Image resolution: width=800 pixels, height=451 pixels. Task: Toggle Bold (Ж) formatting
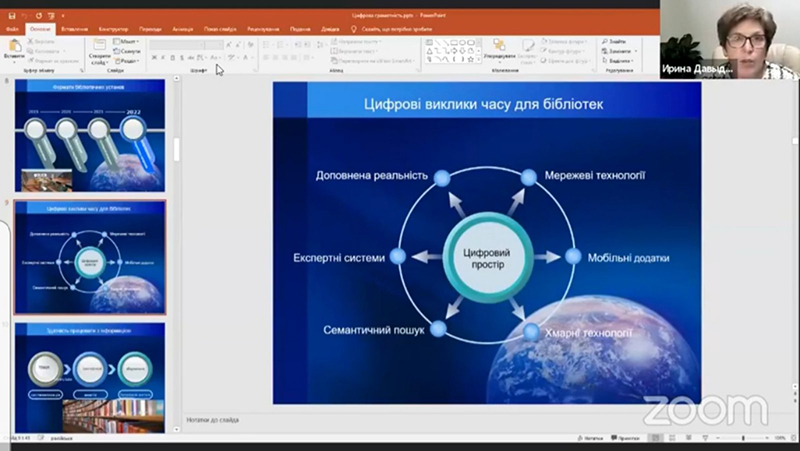coord(154,58)
